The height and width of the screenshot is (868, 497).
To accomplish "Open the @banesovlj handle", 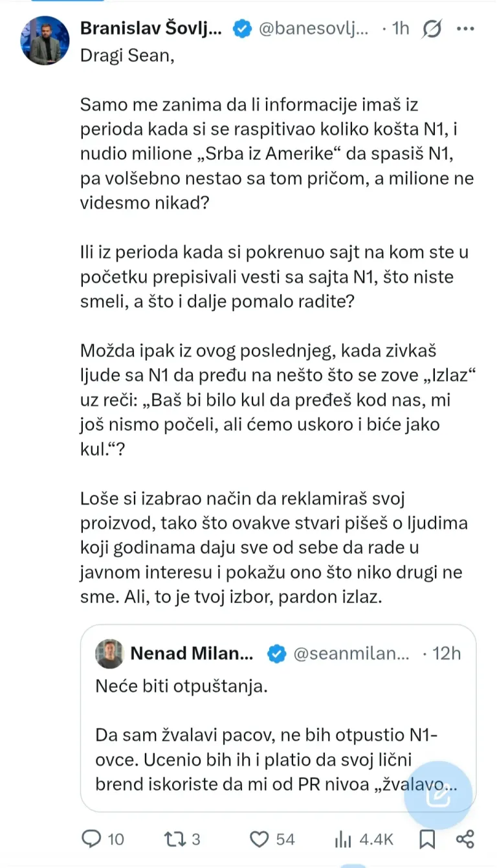I will (315, 29).
